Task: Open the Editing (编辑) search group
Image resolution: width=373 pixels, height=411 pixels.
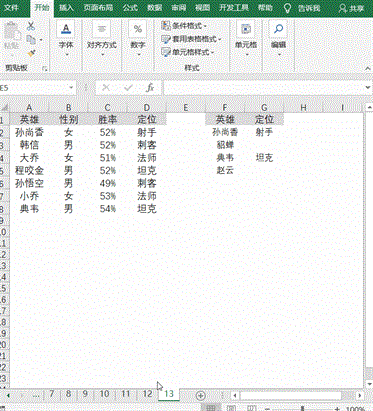Action: [x=278, y=38]
